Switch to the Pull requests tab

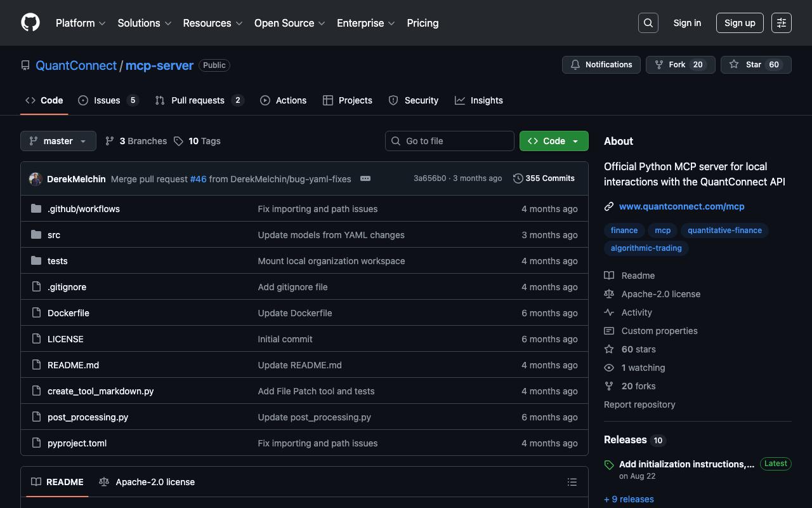[198, 100]
